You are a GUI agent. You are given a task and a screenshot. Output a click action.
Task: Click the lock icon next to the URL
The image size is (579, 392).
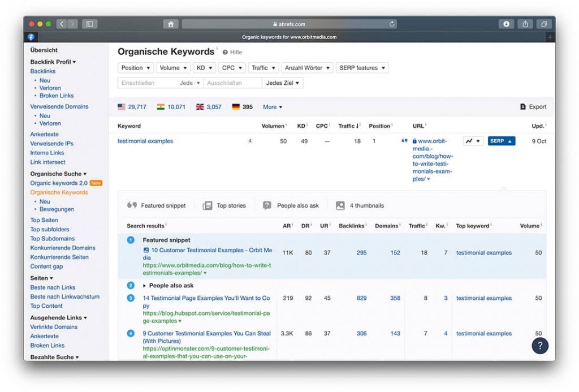[414, 141]
